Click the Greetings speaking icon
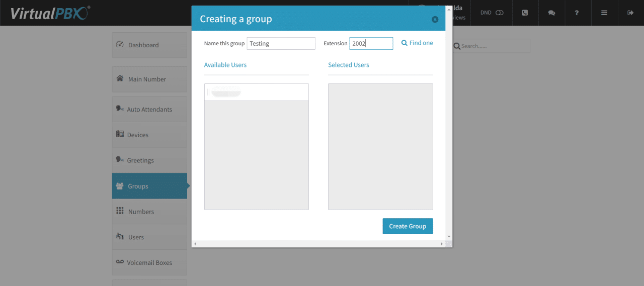The height and width of the screenshot is (286, 644). point(120,160)
